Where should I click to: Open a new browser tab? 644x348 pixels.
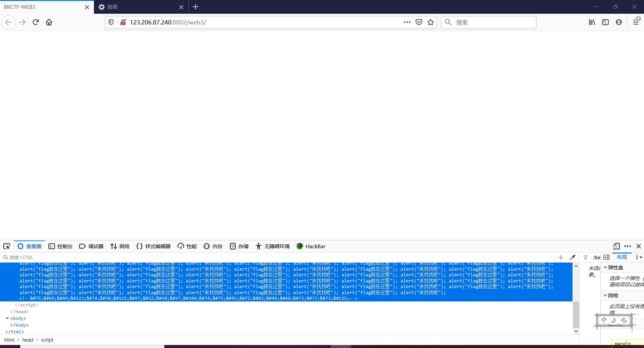coord(196,7)
